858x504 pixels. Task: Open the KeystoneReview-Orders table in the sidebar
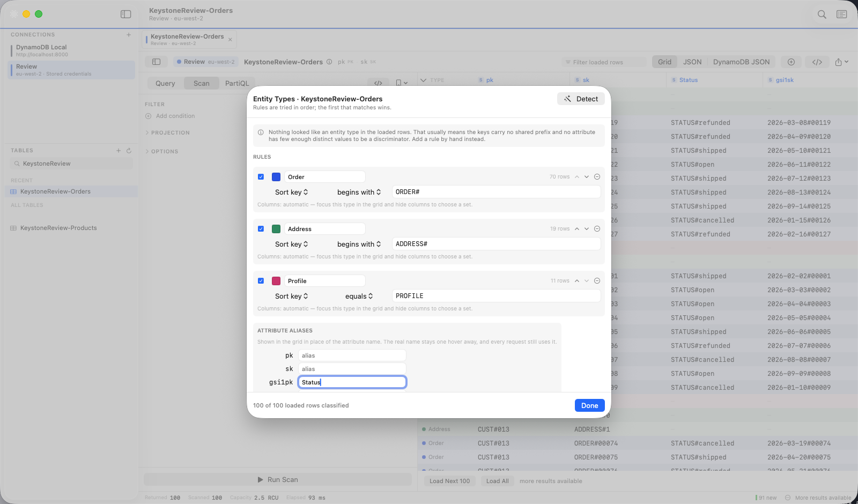[71, 191]
